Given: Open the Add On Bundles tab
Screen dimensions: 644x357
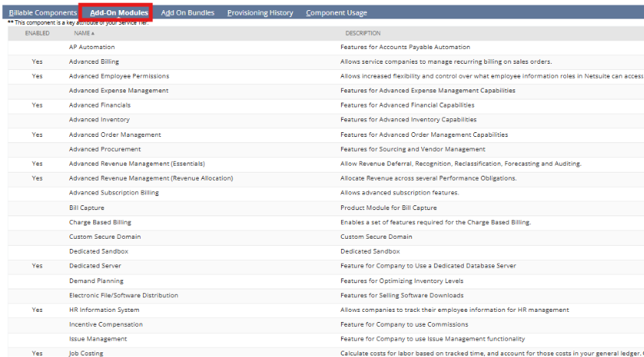Looking at the screenshot, I should coord(187,12).
